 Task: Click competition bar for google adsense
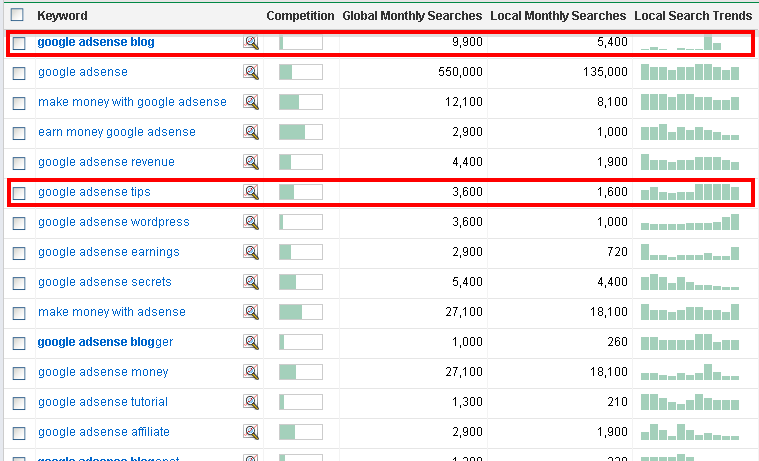tap(301, 72)
